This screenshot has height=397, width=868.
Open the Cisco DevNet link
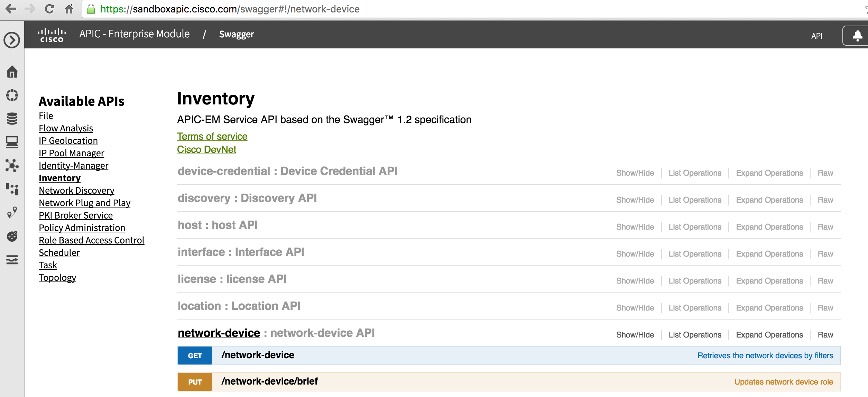(206, 150)
